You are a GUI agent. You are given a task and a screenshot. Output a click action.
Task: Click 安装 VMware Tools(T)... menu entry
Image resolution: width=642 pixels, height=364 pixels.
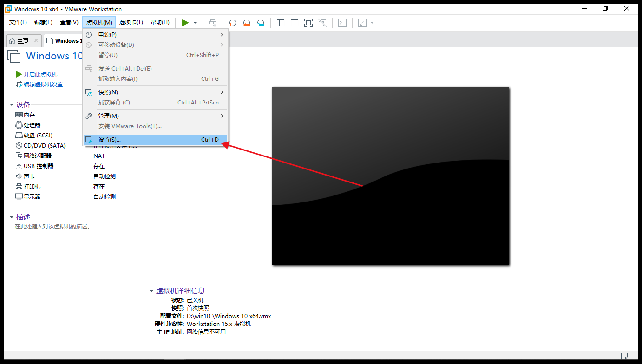pos(156,126)
